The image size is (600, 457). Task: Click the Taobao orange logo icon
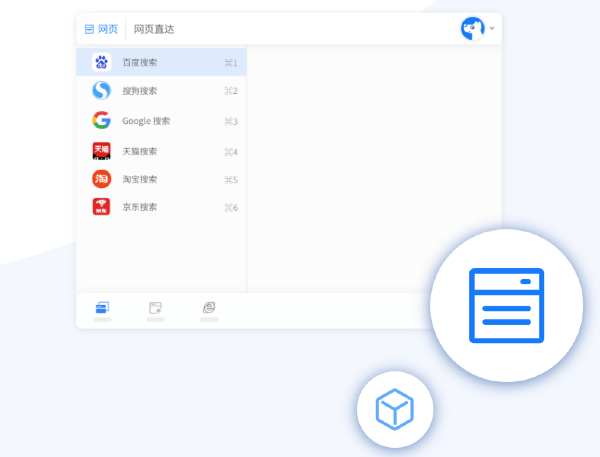(101, 179)
